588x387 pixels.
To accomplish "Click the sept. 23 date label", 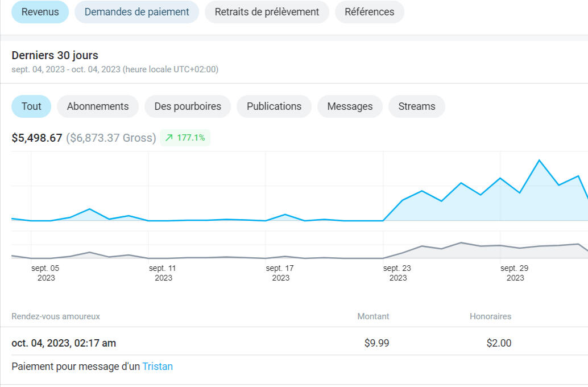I will (397, 273).
